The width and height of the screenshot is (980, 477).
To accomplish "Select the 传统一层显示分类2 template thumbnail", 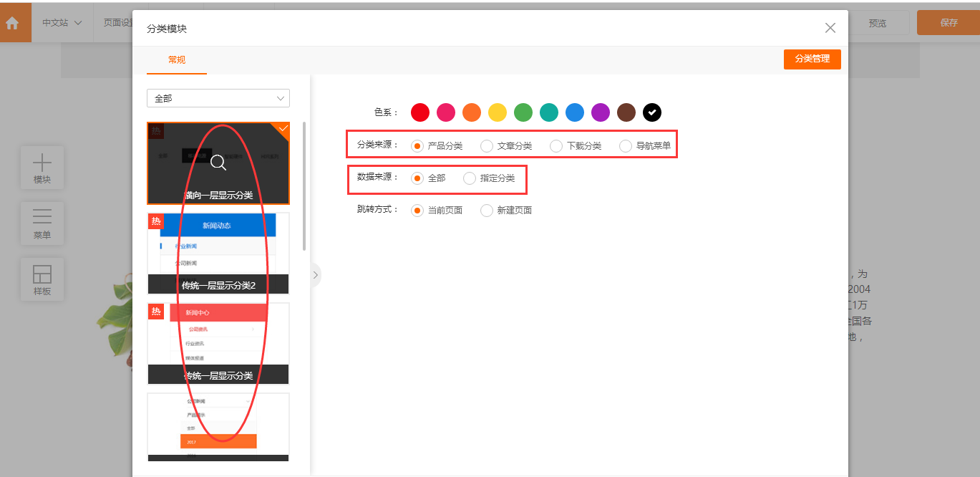I will [218, 253].
